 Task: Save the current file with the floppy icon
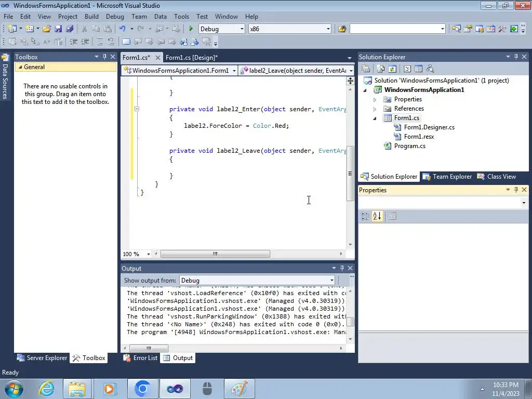click(58, 29)
